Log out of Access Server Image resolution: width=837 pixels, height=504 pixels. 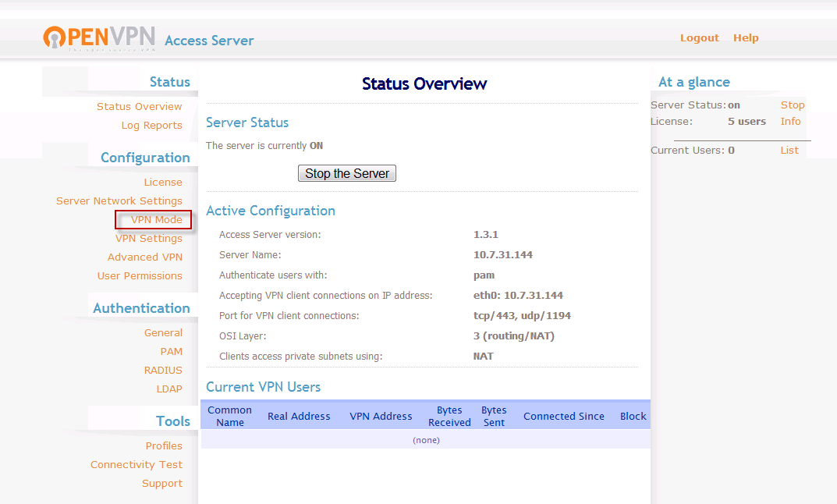click(x=699, y=37)
